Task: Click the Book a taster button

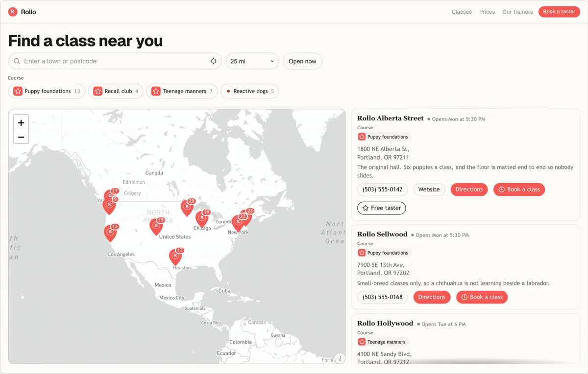Action: 559,12
